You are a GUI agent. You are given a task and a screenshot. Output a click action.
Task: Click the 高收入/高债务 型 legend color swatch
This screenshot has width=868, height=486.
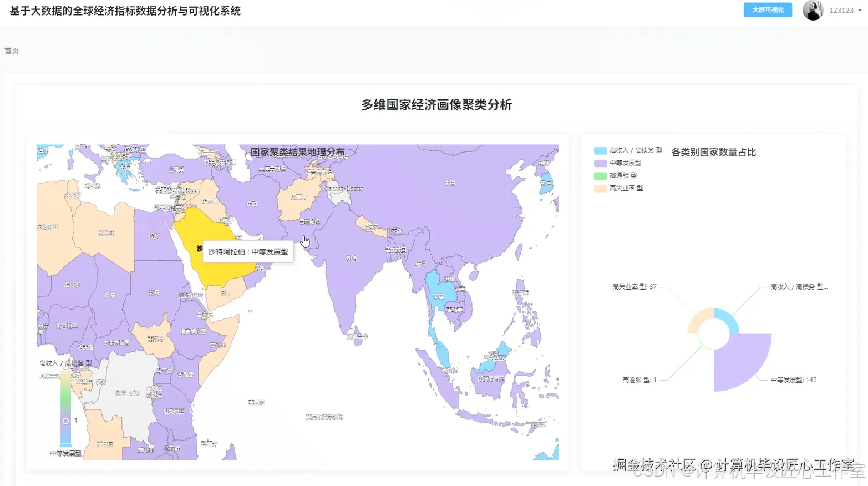tap(601, 150)
